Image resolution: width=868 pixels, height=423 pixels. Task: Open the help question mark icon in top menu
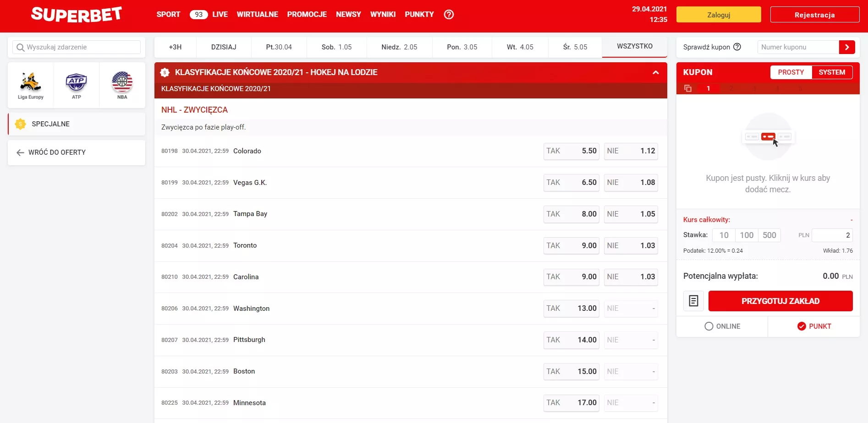click(x=449, y=15)
